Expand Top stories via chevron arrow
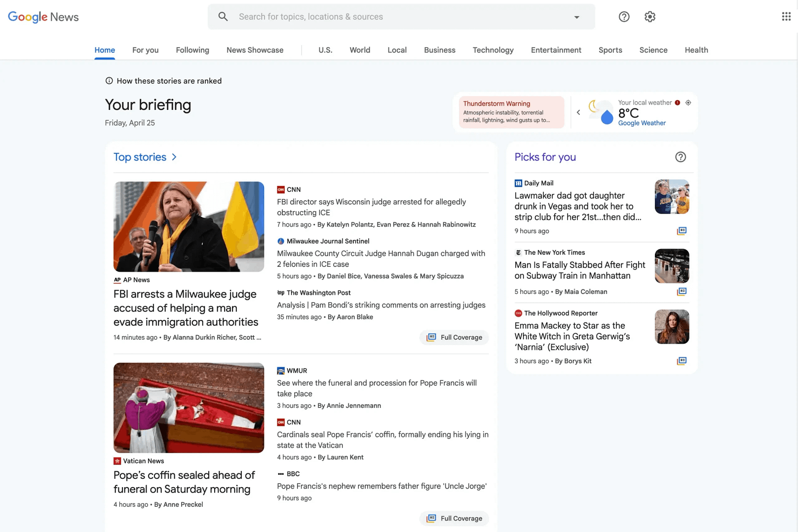 click(174, 157)
